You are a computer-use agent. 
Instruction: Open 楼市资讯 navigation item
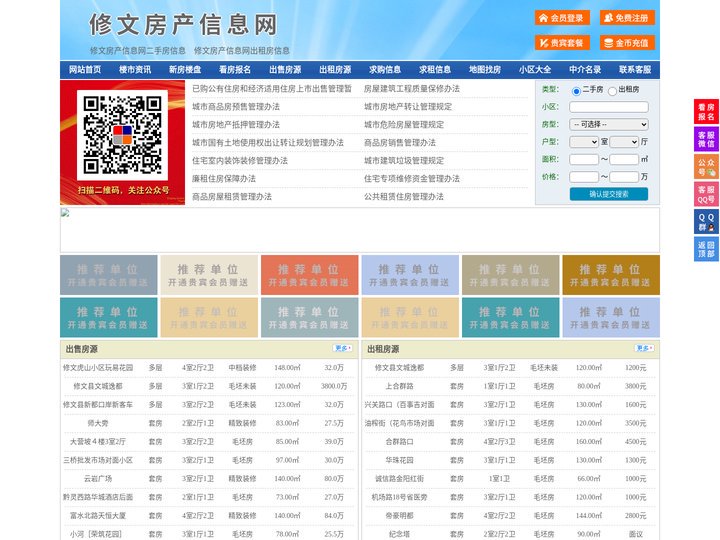click(x=135, y=70)
